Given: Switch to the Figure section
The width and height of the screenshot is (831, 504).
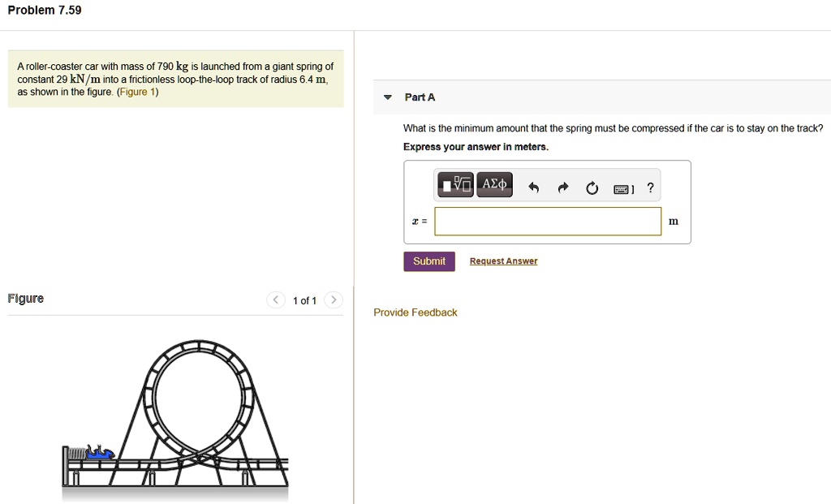Looking at the screenshot, I should click(25, 298).
